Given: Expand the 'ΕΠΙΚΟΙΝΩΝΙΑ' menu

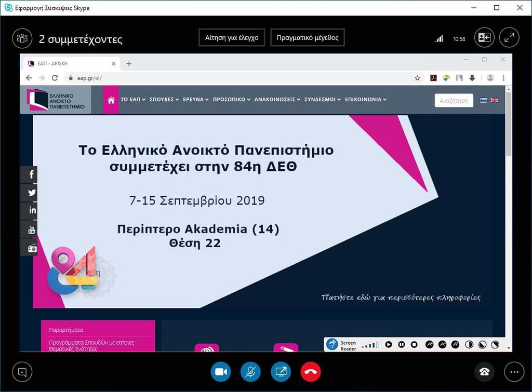Looking at the screenshot, I should tap(366, 99).
